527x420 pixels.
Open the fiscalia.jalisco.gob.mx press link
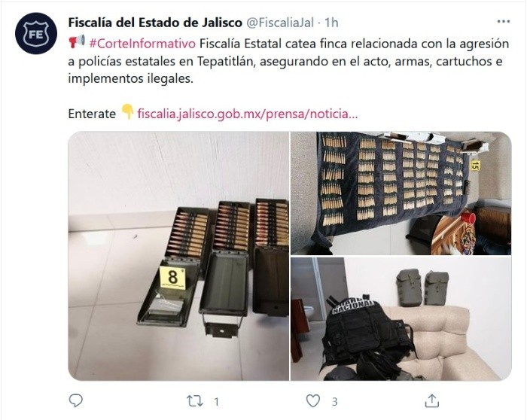248,114
